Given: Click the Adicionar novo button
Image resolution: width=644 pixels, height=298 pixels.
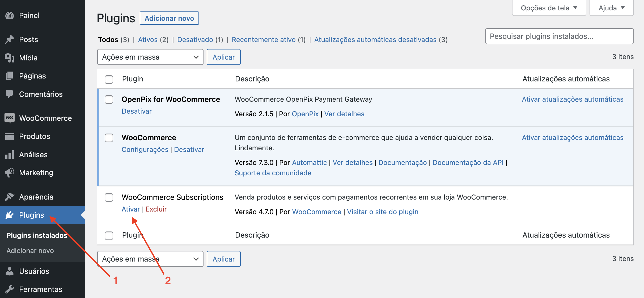Looking at the screenshot, I should [x=169, y=18].
